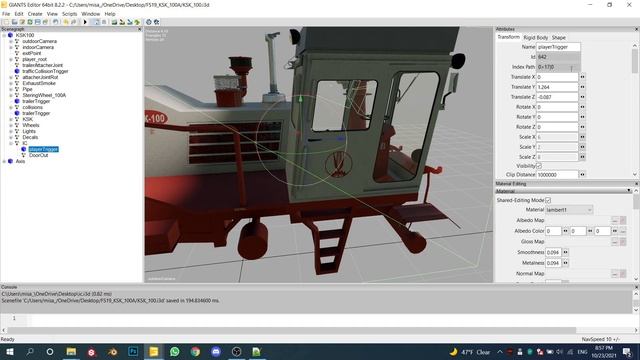Viewport: 640px width, 360px height.
Task: Expand the player_root tree node
Action: [x=11, y=59]
